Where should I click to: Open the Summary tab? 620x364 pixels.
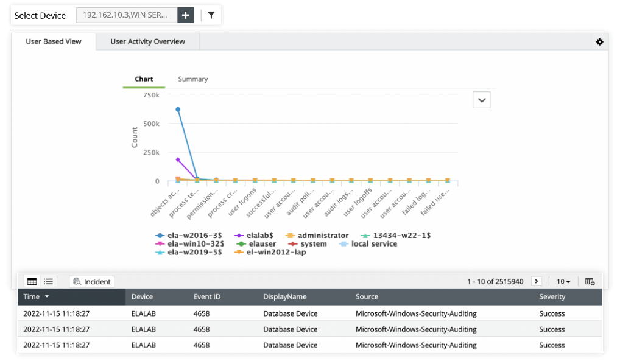(192, 79)
